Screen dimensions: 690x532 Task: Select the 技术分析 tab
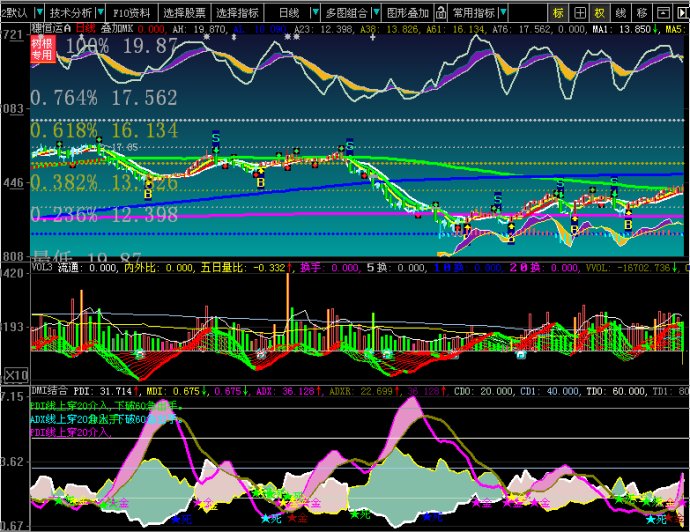coord(71,13)
